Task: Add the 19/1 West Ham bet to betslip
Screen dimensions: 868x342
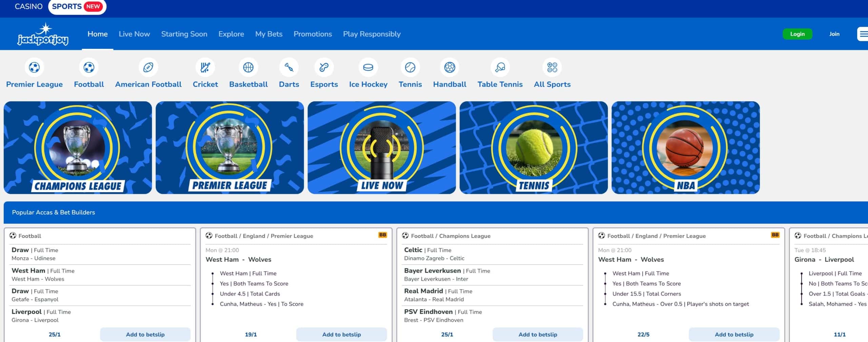Action: [341, 334]
